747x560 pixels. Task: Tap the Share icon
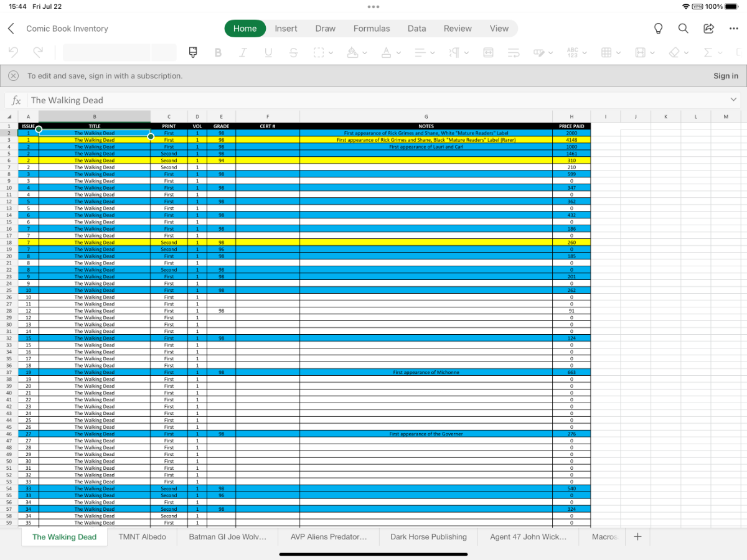pyautogui.click(x=708, y=29)
